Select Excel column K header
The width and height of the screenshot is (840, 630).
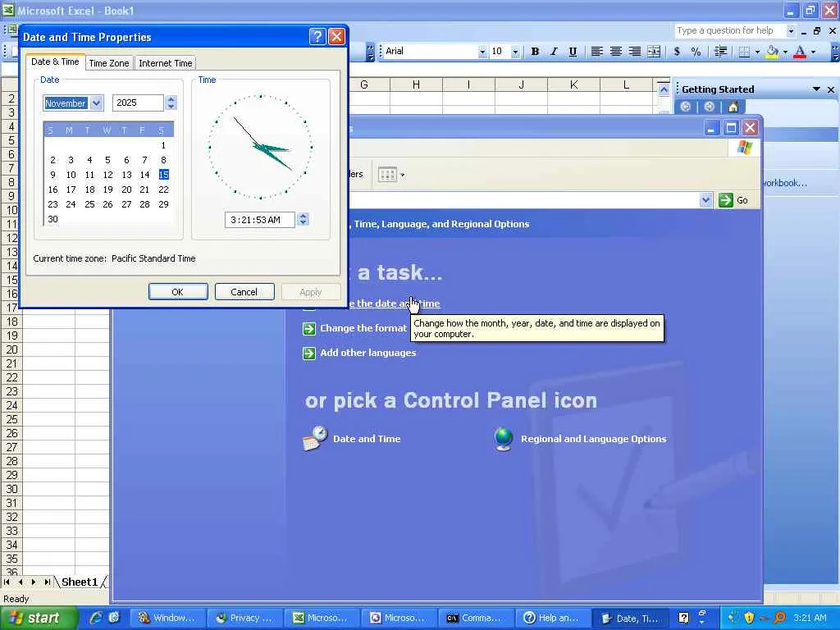coord(573,84)
